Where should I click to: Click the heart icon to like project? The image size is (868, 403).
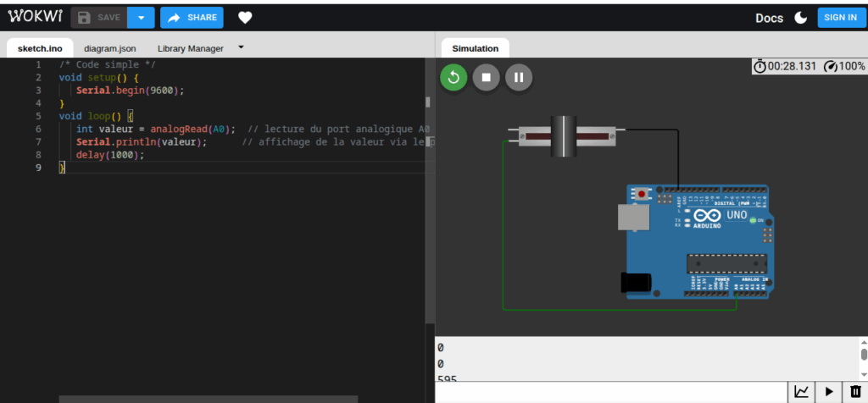tap(245, 18)
